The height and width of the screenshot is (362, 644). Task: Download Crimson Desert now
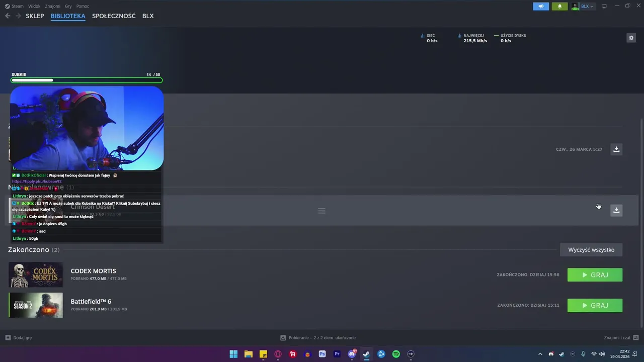click(616, 210)
